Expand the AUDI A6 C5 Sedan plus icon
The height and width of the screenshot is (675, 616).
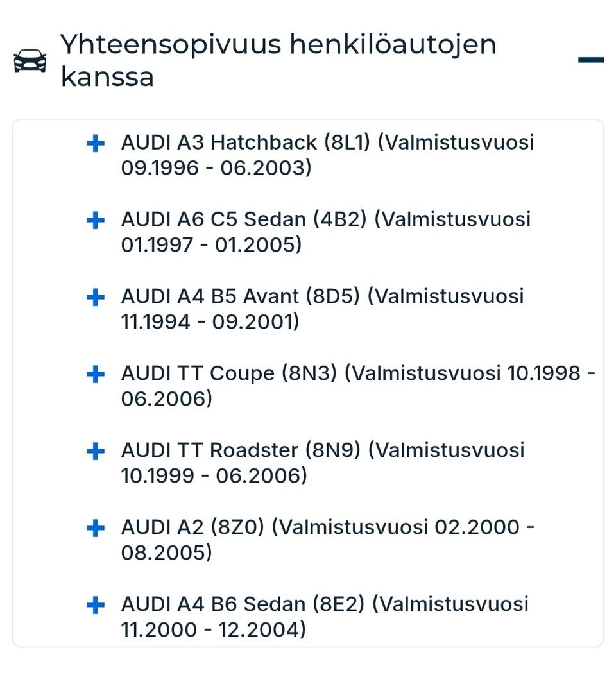(95, 220)
